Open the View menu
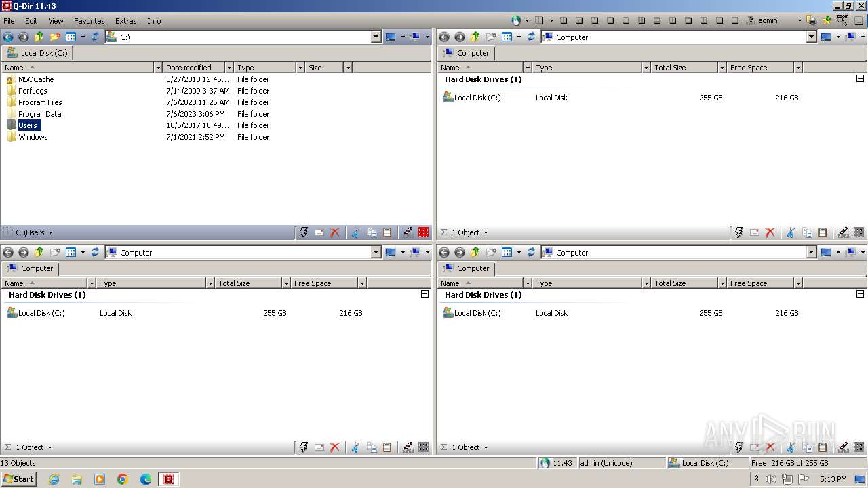 [x=56, y=21]
